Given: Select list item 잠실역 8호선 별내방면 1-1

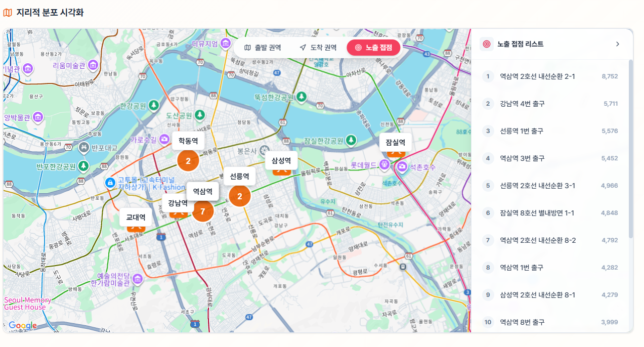Looking at the screenshot, I should click(x=541, y=212).
